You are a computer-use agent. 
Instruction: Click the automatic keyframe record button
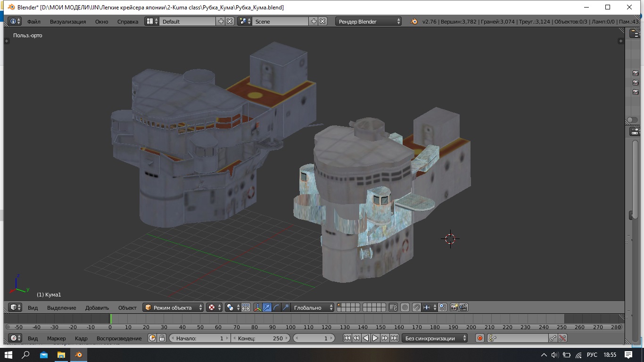480,338
